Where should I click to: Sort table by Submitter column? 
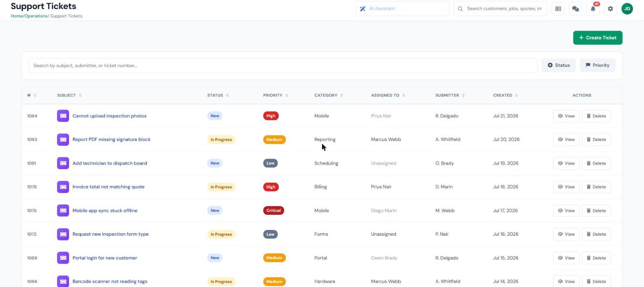click(463, 95)
